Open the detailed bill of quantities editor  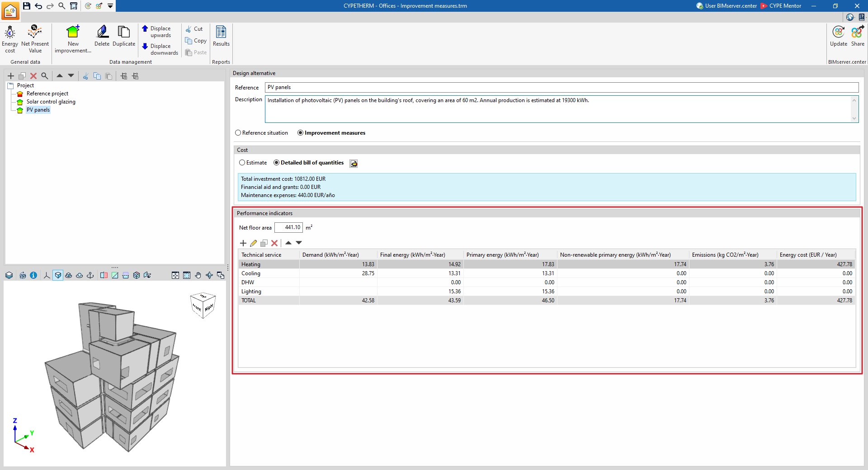pyautogui.click(x=354, y=163)
